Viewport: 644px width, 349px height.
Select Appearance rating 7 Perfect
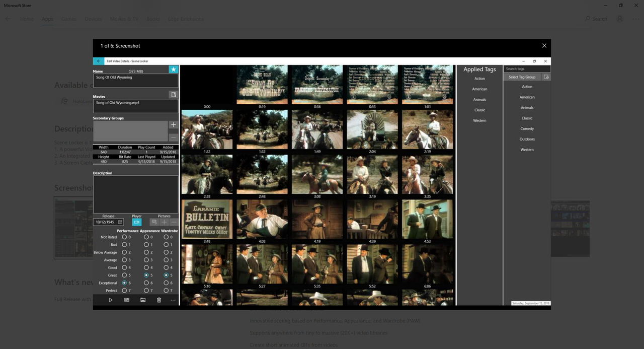click(x=146, y=291)
